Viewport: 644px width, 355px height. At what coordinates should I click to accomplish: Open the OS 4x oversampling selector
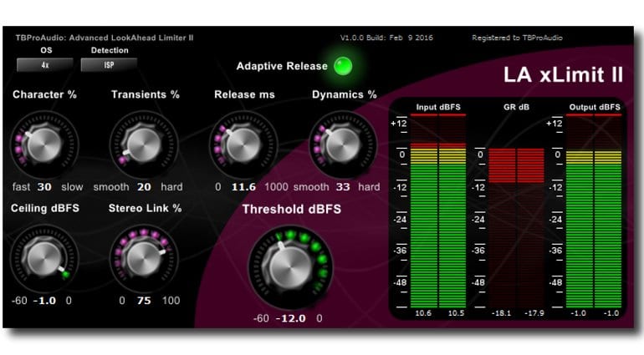pyautogui.click(x=45, y=65)
